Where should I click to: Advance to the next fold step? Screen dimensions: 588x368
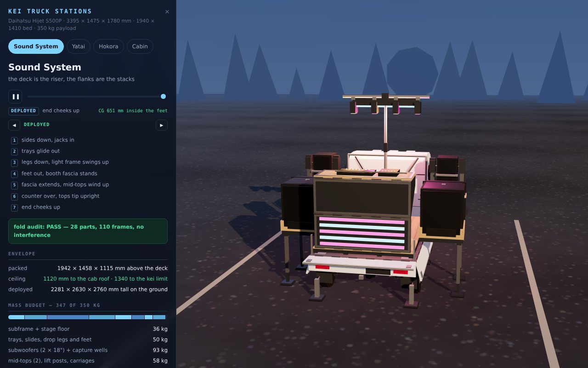pyautogui.click(x=161, y=125)
